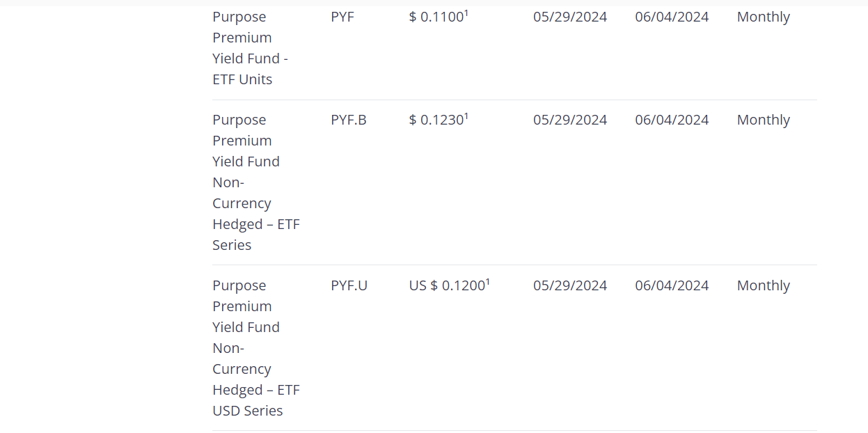Click the $ 0.1100 distribution amount
The height and width of the screenshot is (433, 868).
click(x=436, y=17)
